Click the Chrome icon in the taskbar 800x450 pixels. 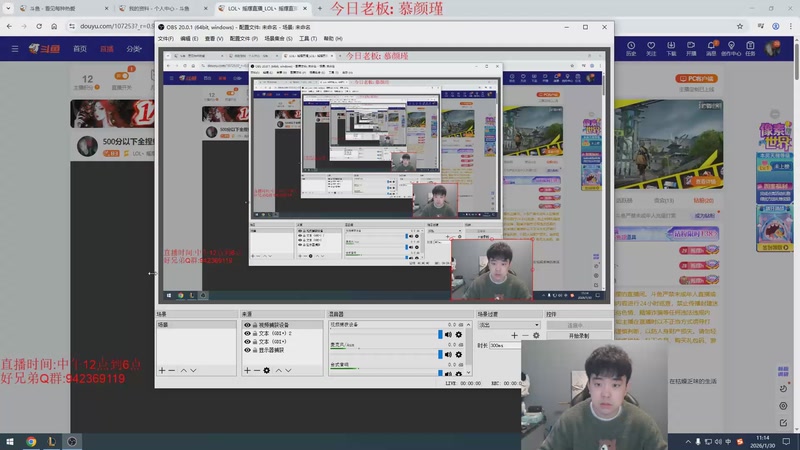click(x=31, y=441)
